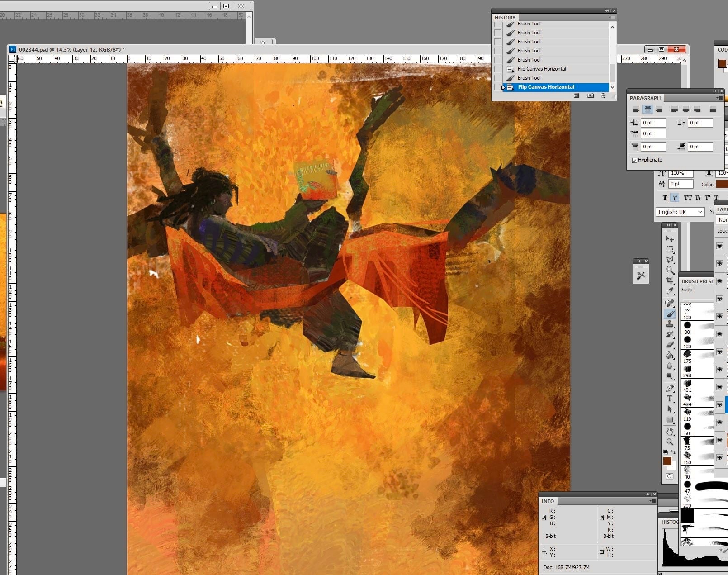Delete current state via History trash icon
This screenshot has width=728, height=575.
click(x=603, y=96)
